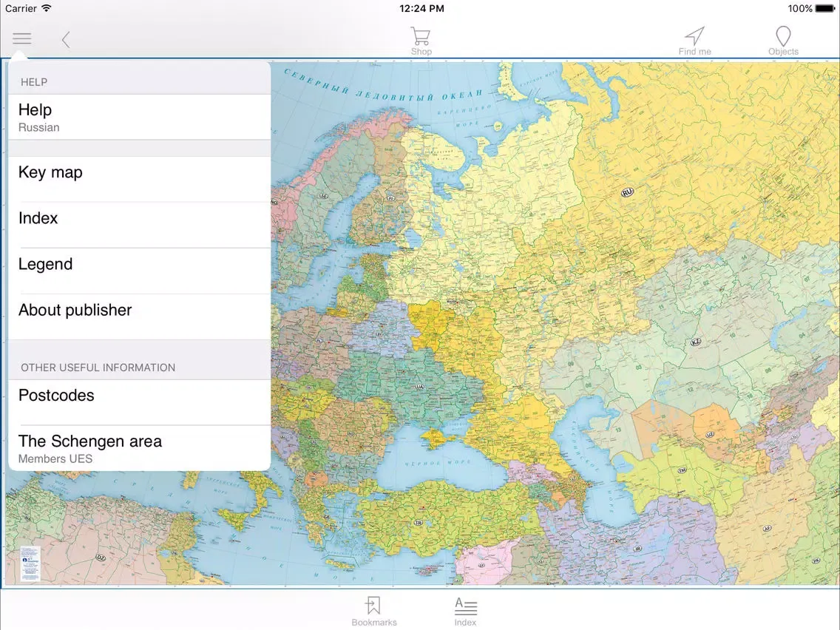Check the battery indicator

pyautogui.click(x=824, y=8)
